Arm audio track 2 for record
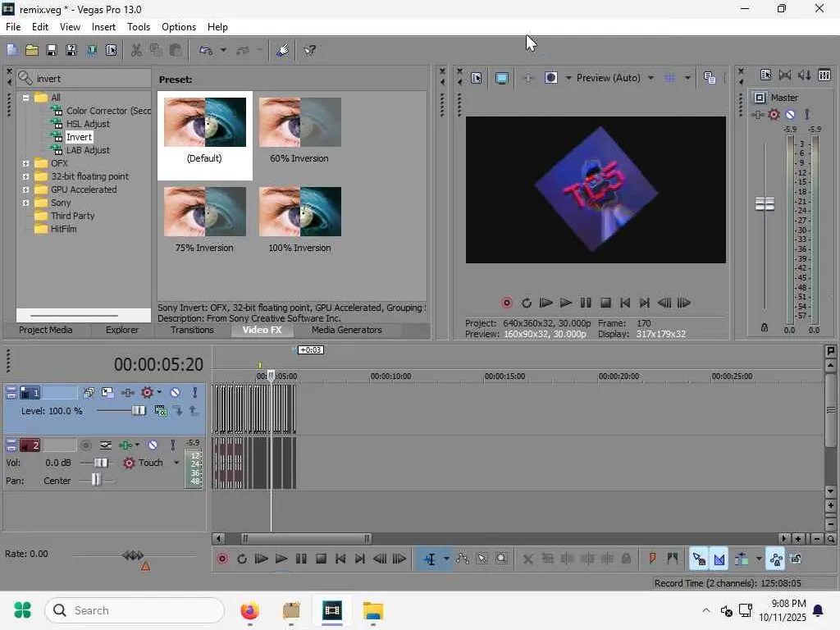The height and width of the screenshot is (630, 840). (85, 445)
